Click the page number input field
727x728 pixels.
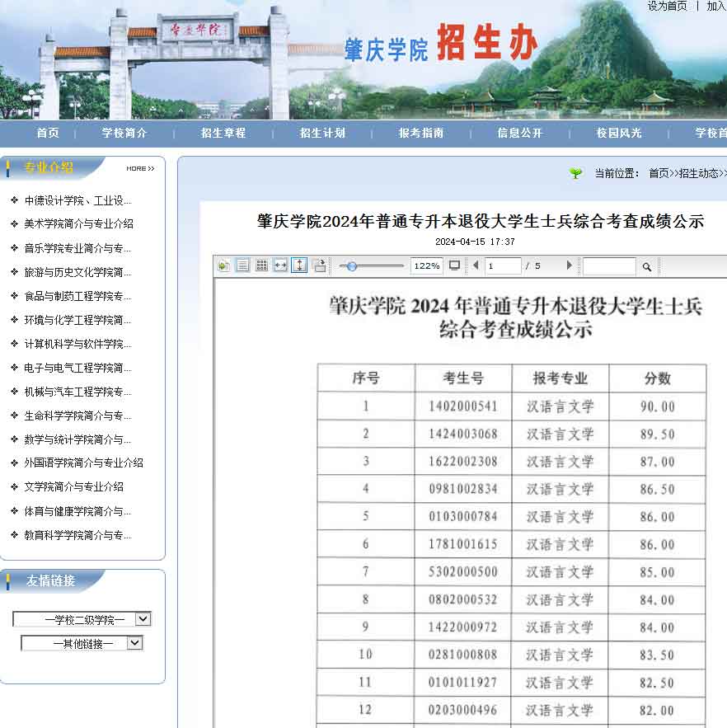coord(503,266)
